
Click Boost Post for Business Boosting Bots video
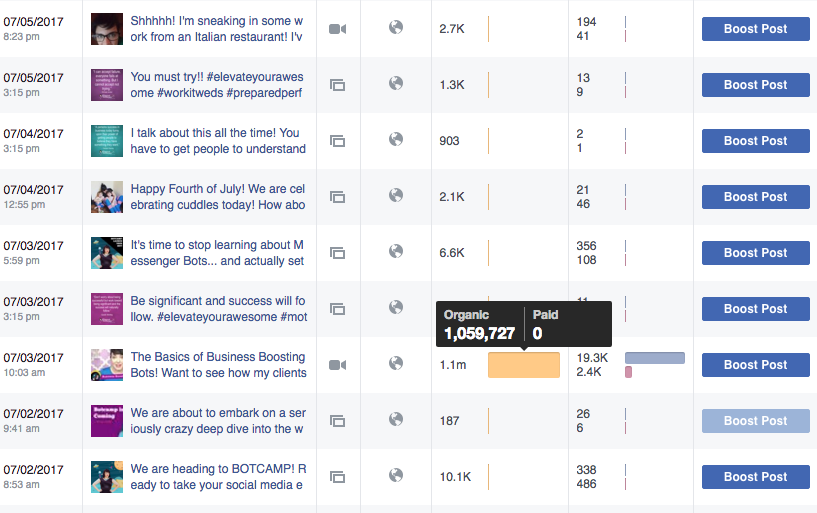click(756, 365)
